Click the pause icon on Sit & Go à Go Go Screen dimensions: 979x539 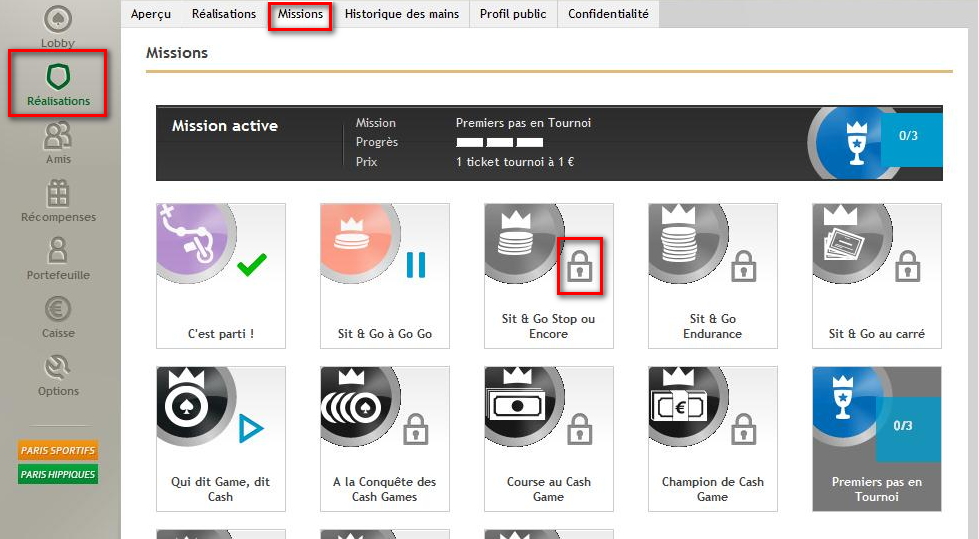click(x=416, y=265)
